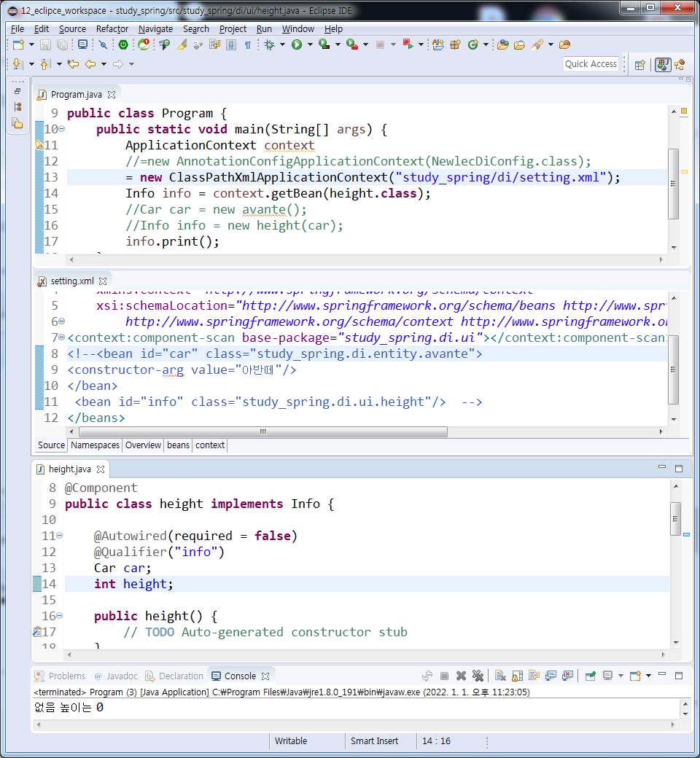
Task: Open the dropdown next to the Run button
Action: (x=310, y=45)
